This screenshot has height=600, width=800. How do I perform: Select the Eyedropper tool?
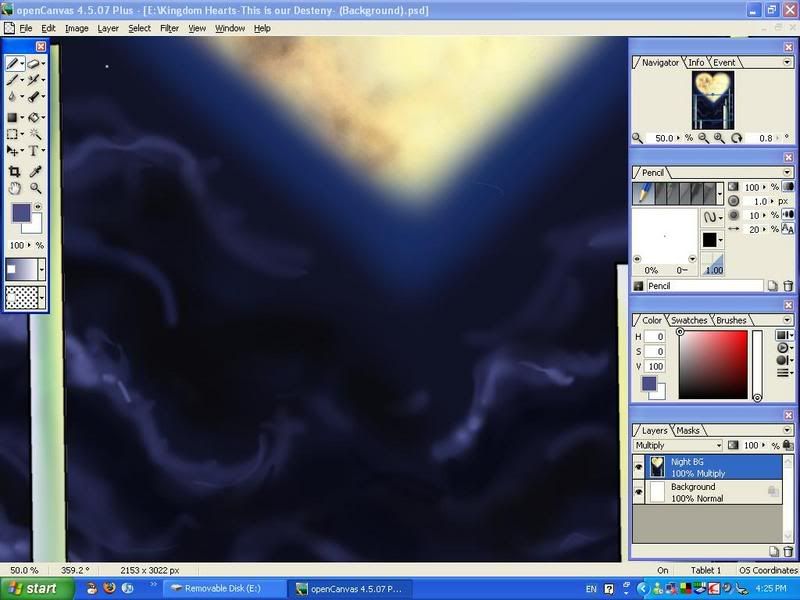35,172
